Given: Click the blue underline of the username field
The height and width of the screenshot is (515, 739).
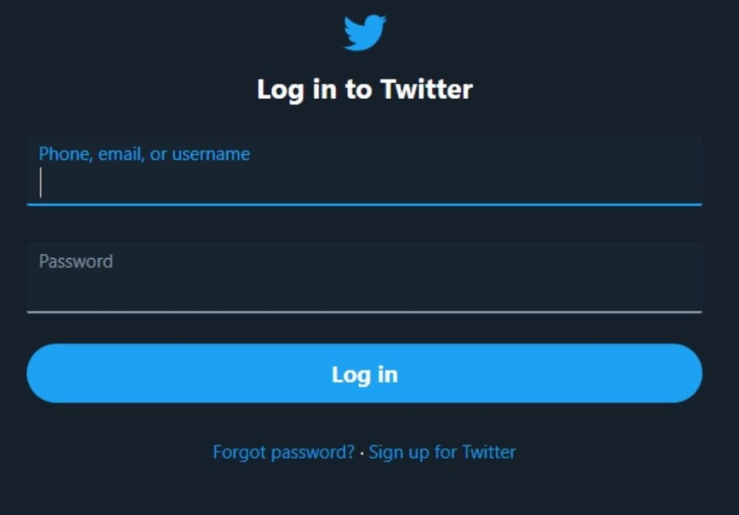Looking at the screenshot, I should point(364,204).
